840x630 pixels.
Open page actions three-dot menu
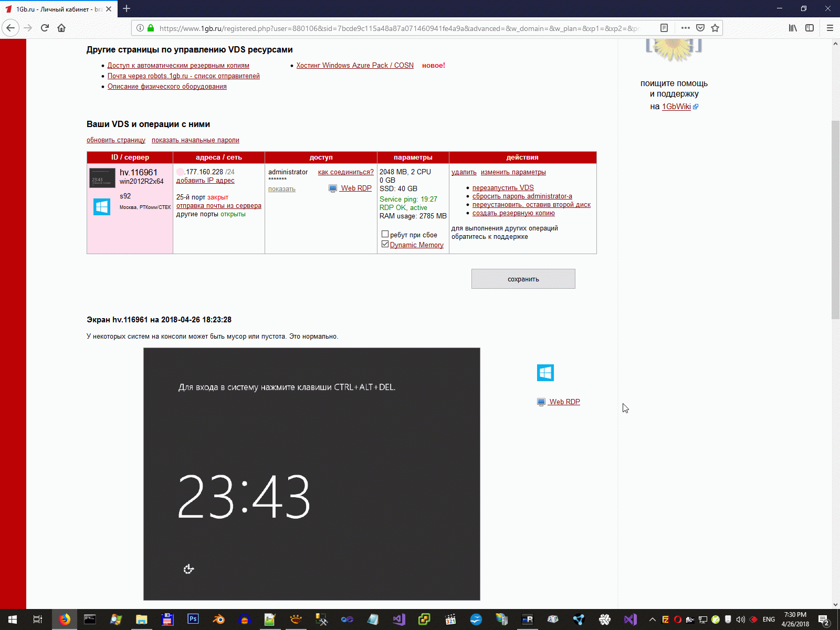[686, 28]
